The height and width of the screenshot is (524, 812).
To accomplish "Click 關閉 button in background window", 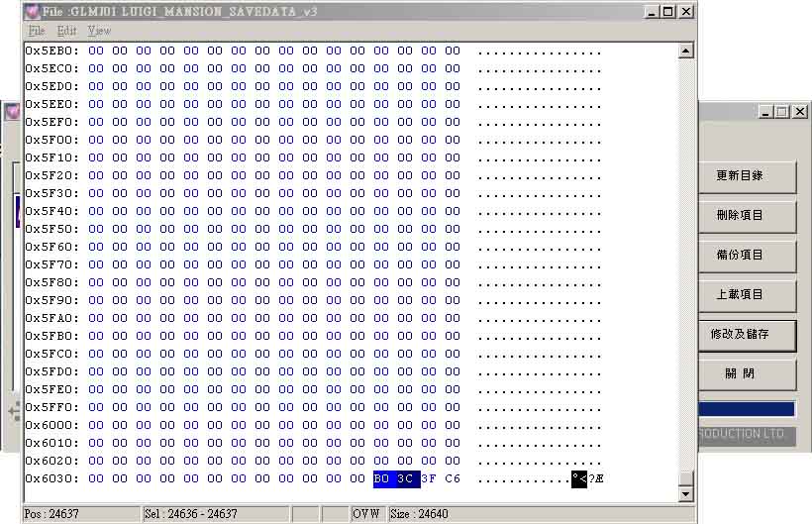I will 747,373.
